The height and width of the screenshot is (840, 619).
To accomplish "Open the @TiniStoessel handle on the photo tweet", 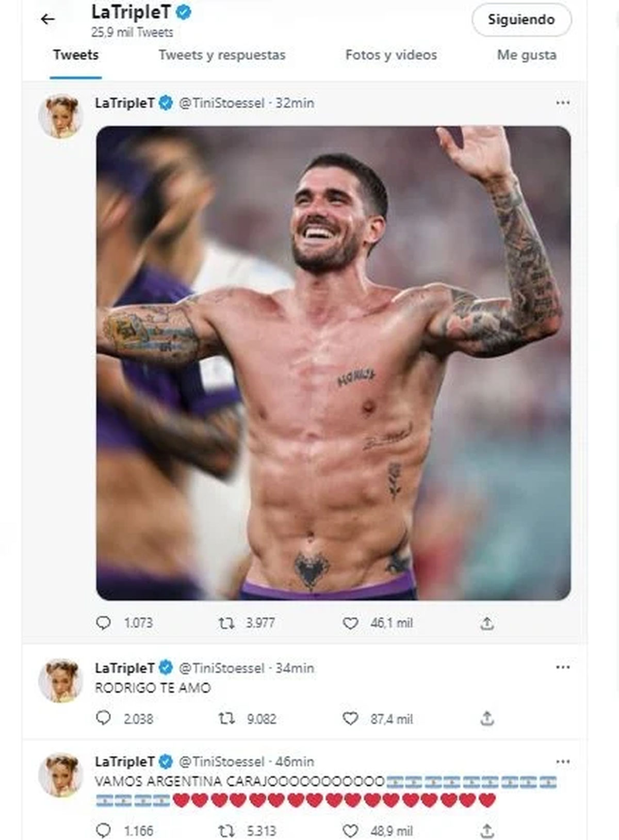I will pos(222,103).
